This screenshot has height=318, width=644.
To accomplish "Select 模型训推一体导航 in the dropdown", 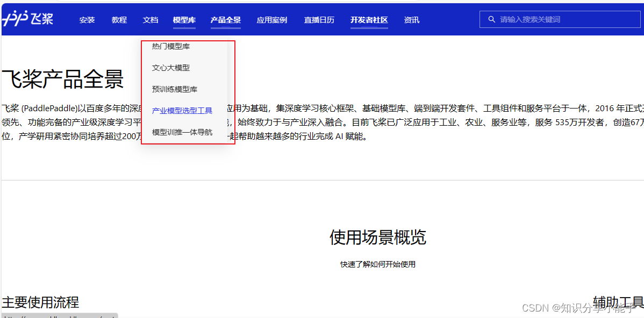I will [x=182, y=132].
